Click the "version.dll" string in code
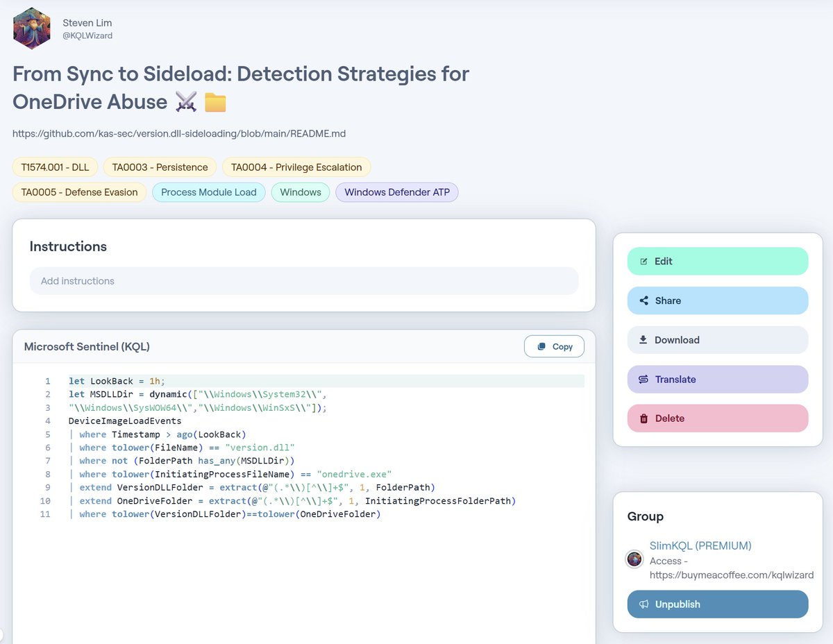Viewport: 833px width, 644px height. 260,448
